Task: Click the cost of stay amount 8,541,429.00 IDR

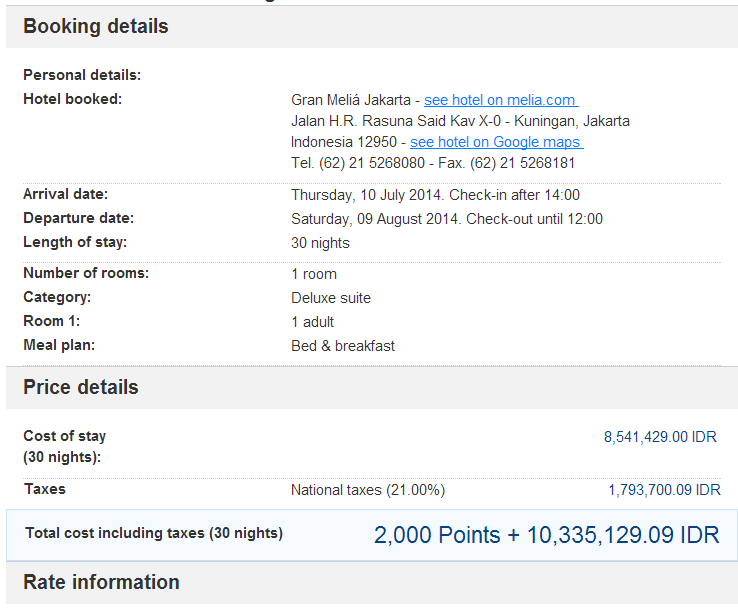Action: tap(660, 437)
